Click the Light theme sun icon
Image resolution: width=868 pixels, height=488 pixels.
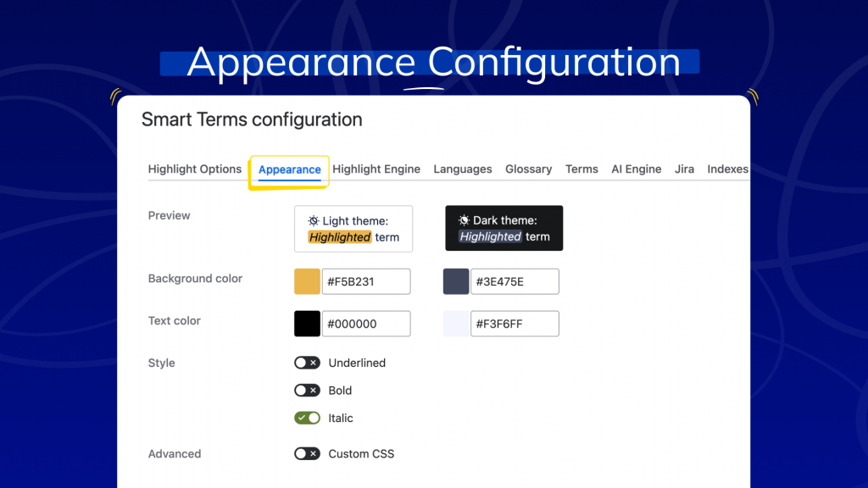coord(314,220)
